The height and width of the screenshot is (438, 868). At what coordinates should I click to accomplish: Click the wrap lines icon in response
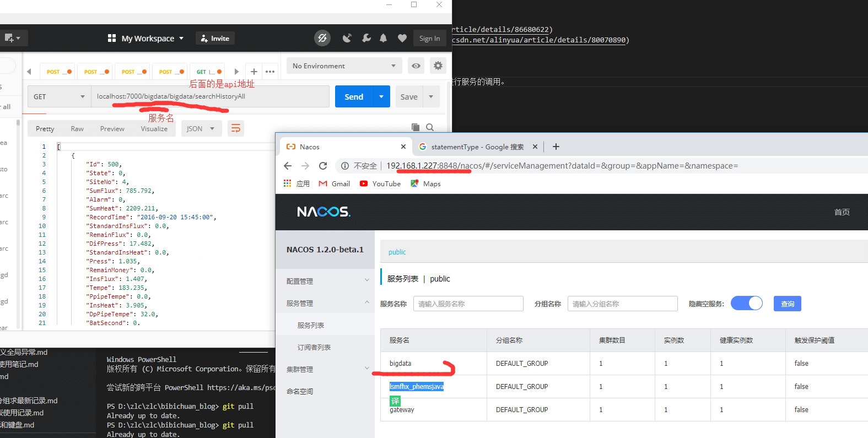click(236, 128)
